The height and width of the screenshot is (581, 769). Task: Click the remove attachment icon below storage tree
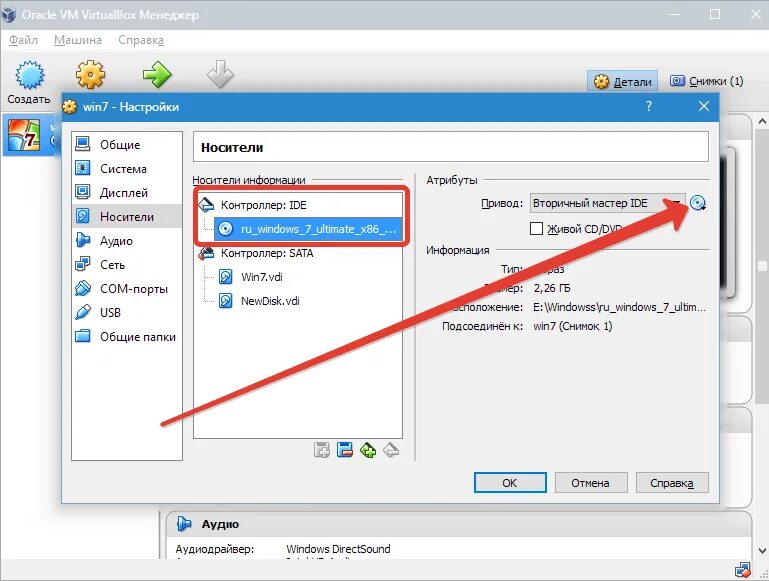[391, 450]
